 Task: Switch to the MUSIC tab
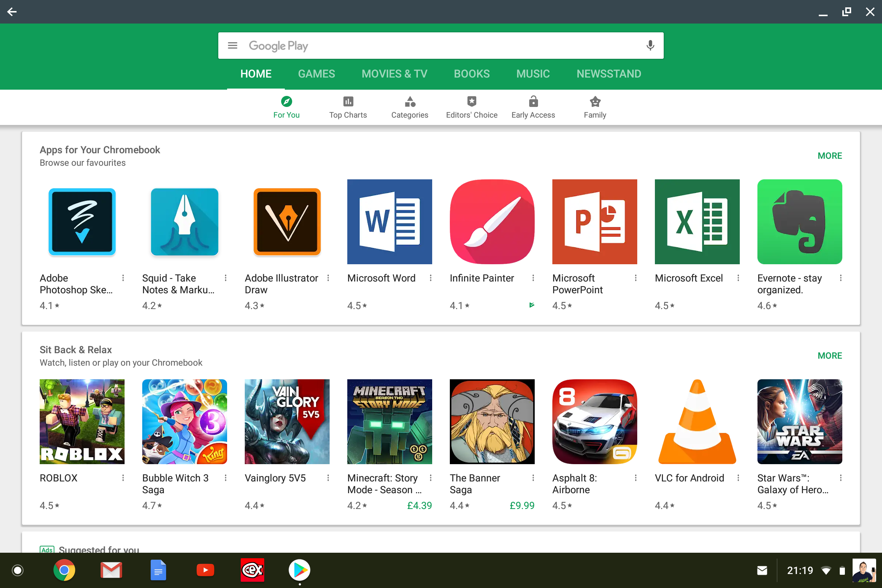533,74
